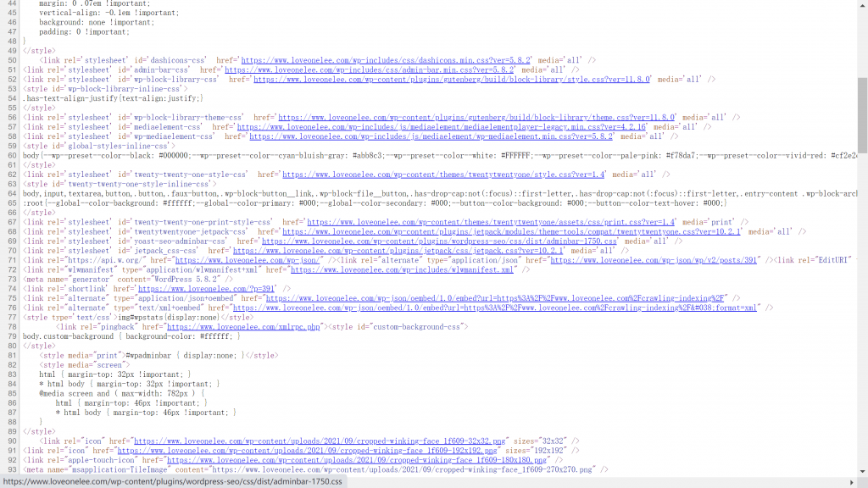Click 'img#wpstats{display:none}' text on line 77

pyautogui.click(x=169, y=317)
